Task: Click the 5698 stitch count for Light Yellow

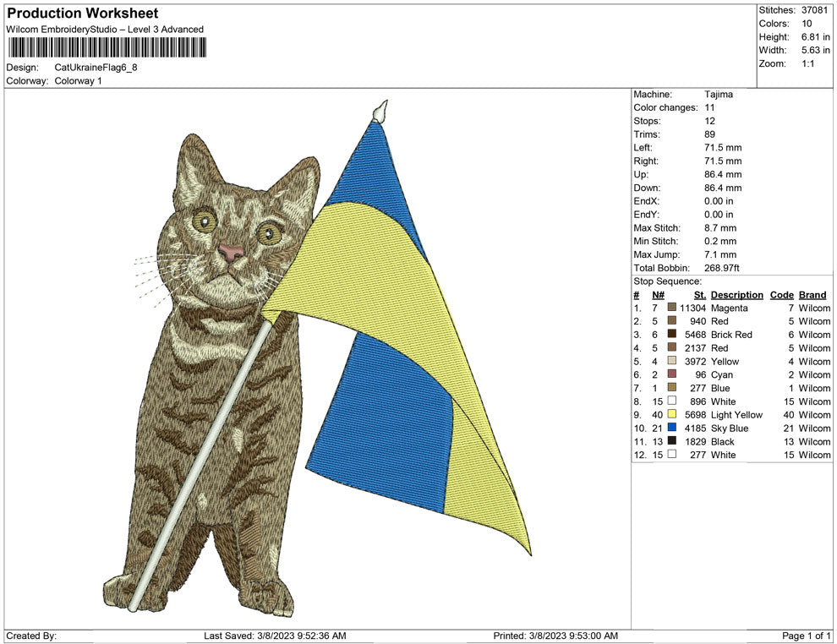Action: pos(696,415)
